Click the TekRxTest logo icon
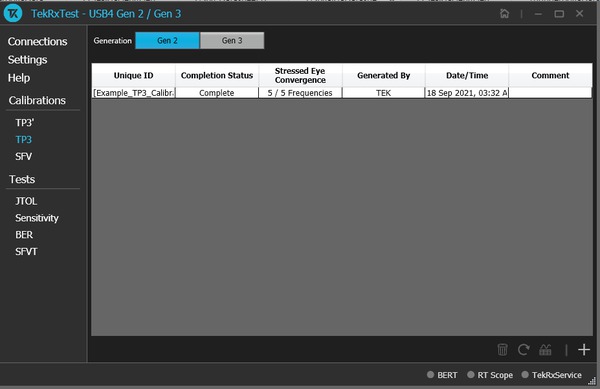600x389 pixels. [x=13, y=13]
